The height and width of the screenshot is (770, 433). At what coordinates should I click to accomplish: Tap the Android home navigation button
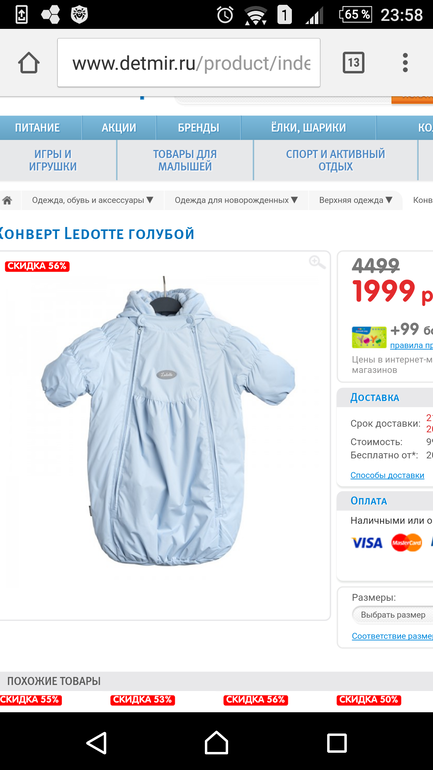(216, 742)
